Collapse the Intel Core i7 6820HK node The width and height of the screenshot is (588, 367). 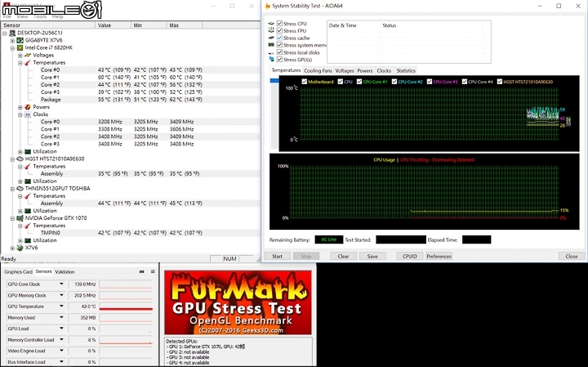click(x=12, y=48)
